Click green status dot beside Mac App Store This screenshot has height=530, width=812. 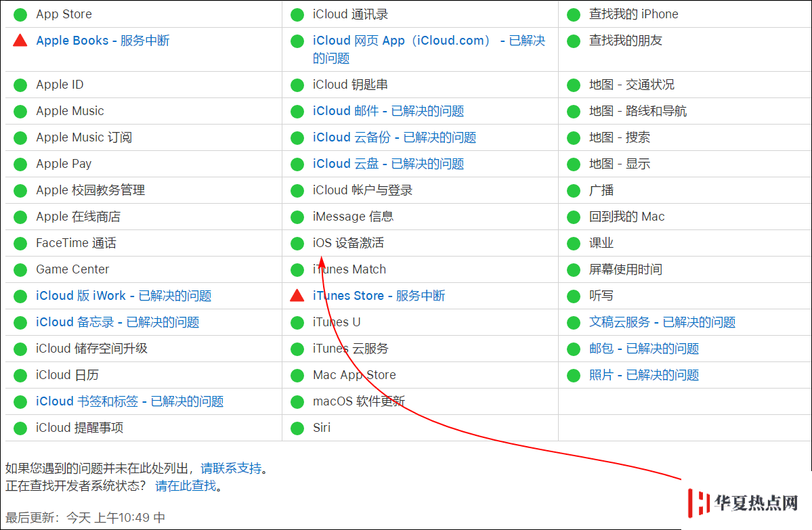point(297,375)
